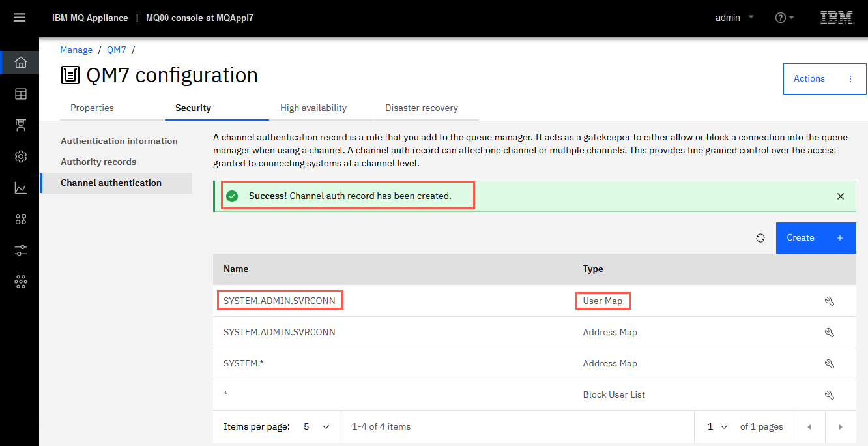Click the User Map type cell
Screen dimensions: 868x446
[603, 301]
